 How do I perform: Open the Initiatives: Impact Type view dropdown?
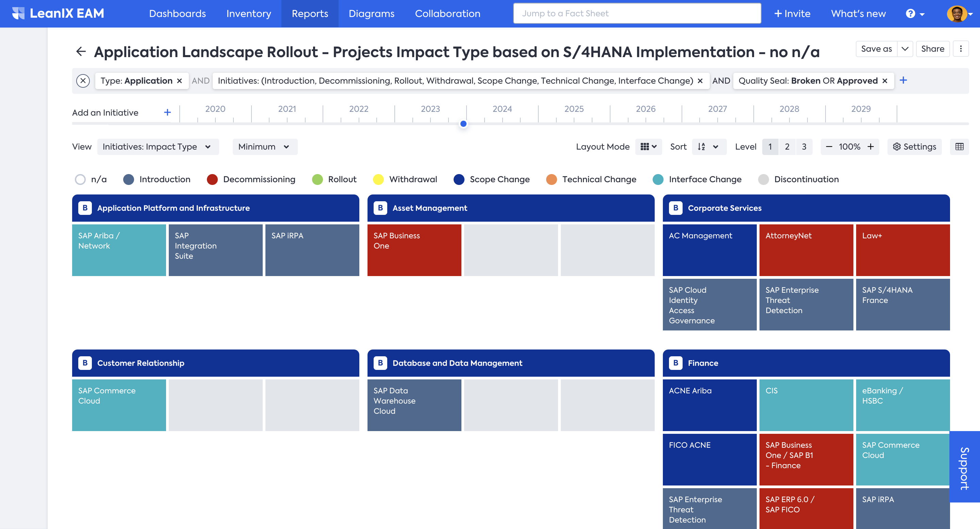coord(158,147)
